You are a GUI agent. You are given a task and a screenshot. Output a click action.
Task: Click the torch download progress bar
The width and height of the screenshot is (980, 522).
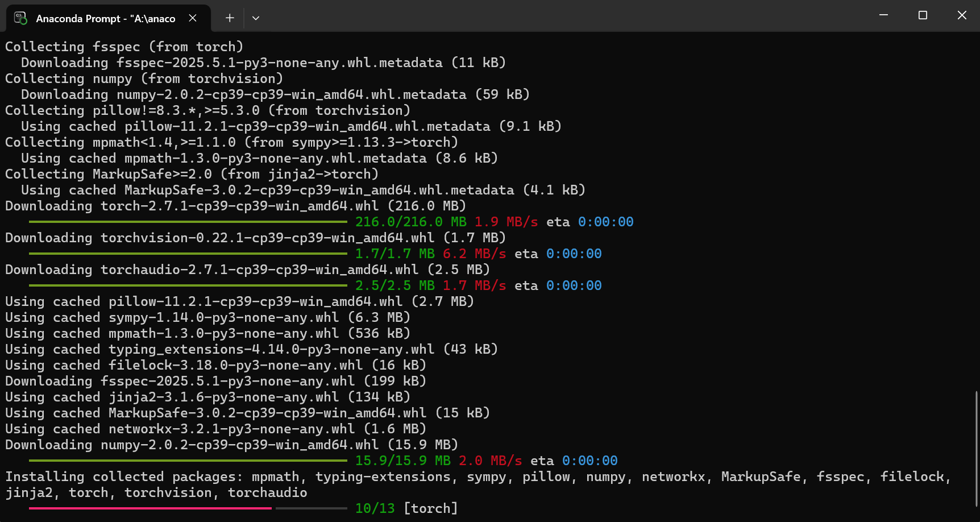pyautogui.click(x=188, y=221)
